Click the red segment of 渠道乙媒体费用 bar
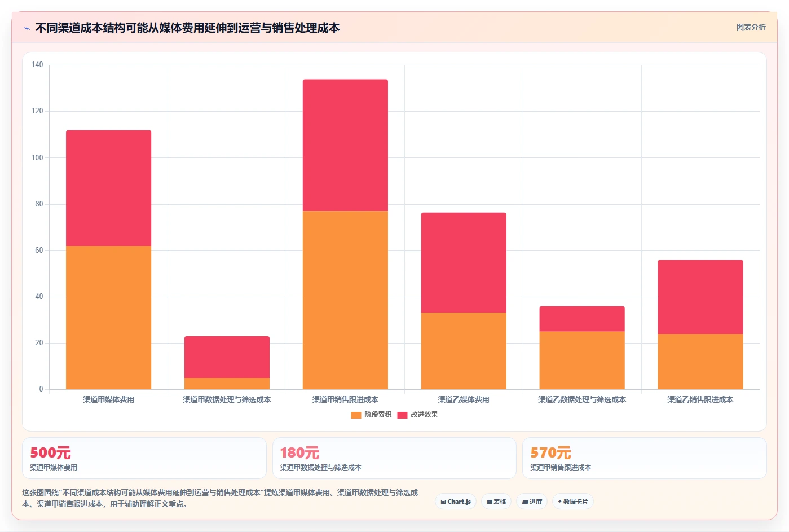This screenshot has width=789, height=532. pos(464,262)
